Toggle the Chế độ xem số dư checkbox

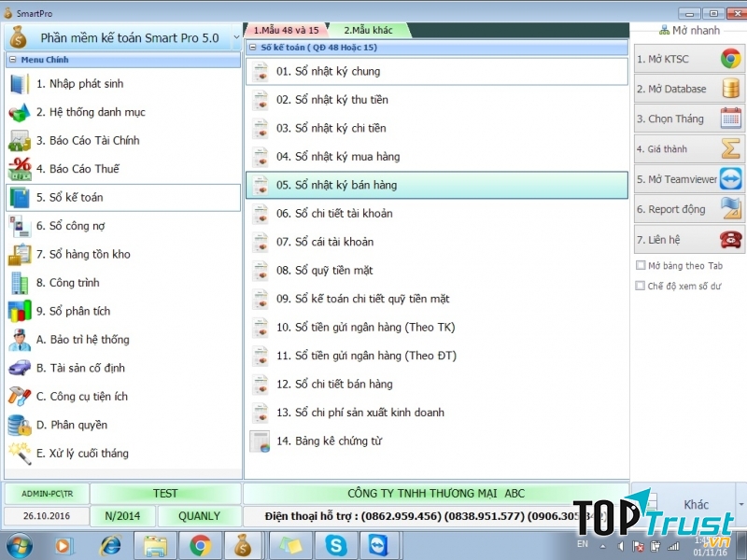pos(641,287)
